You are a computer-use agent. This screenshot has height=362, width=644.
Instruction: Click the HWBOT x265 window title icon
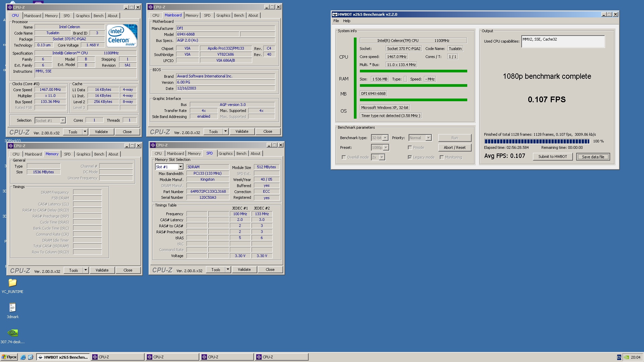pos(335,14)
